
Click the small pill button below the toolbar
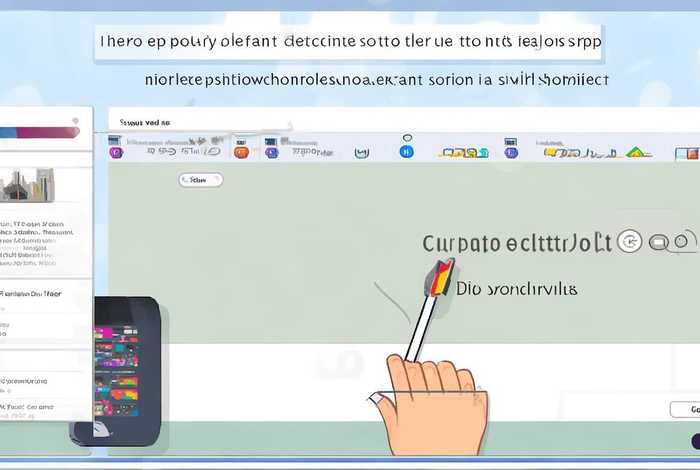pyautogui.click(x=200, y=180)
